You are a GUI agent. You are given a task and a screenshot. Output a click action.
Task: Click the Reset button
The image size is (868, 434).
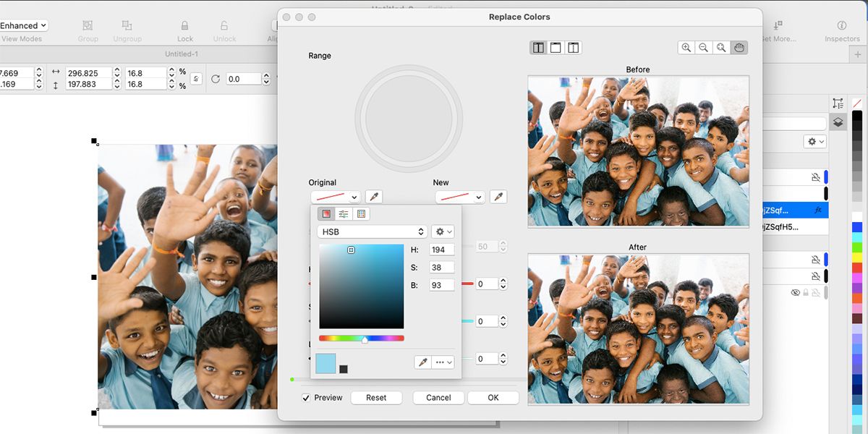tap(376, 398)
